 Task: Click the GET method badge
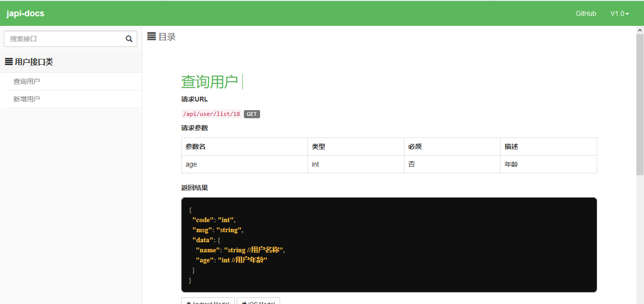tap(252, 114)
